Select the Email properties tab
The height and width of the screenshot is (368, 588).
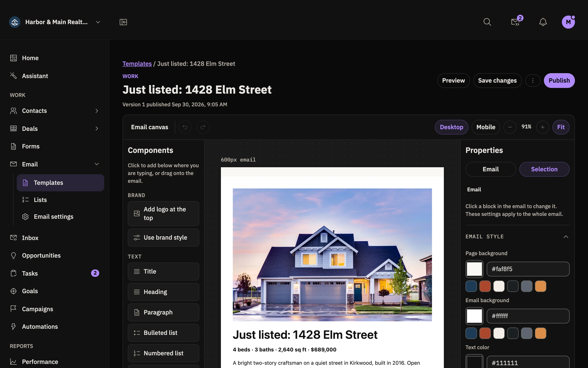[x=491, y=169]
